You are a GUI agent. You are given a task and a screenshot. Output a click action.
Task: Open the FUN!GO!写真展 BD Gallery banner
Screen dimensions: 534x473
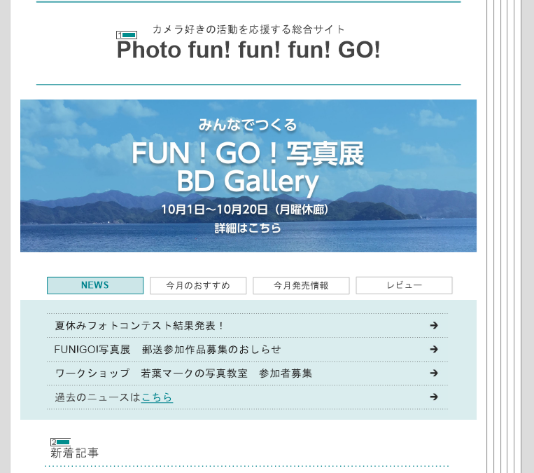(248, 176)
